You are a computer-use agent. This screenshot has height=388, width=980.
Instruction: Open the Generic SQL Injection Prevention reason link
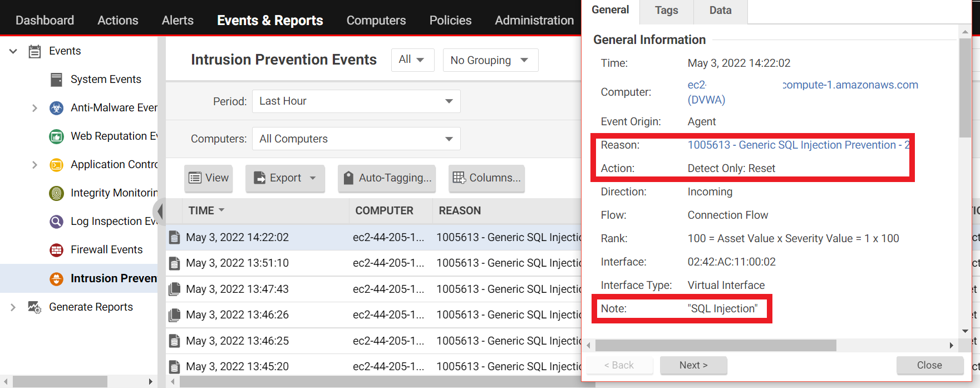pos(799,145)
